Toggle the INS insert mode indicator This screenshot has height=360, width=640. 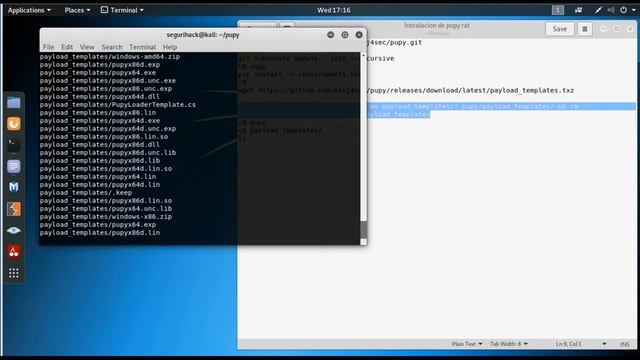(624, 344)
